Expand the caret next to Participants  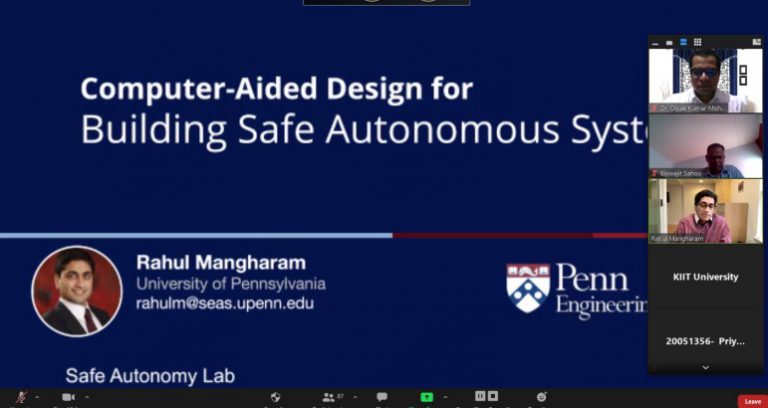[x=355, y=397]
